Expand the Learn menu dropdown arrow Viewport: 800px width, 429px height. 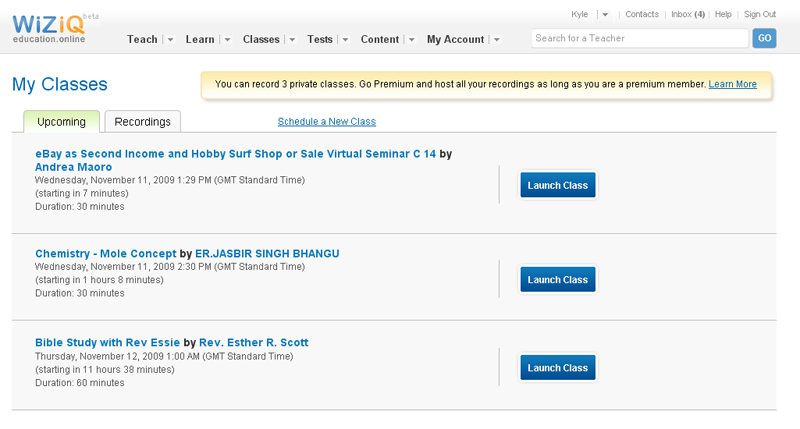click(x=228, y=40)
